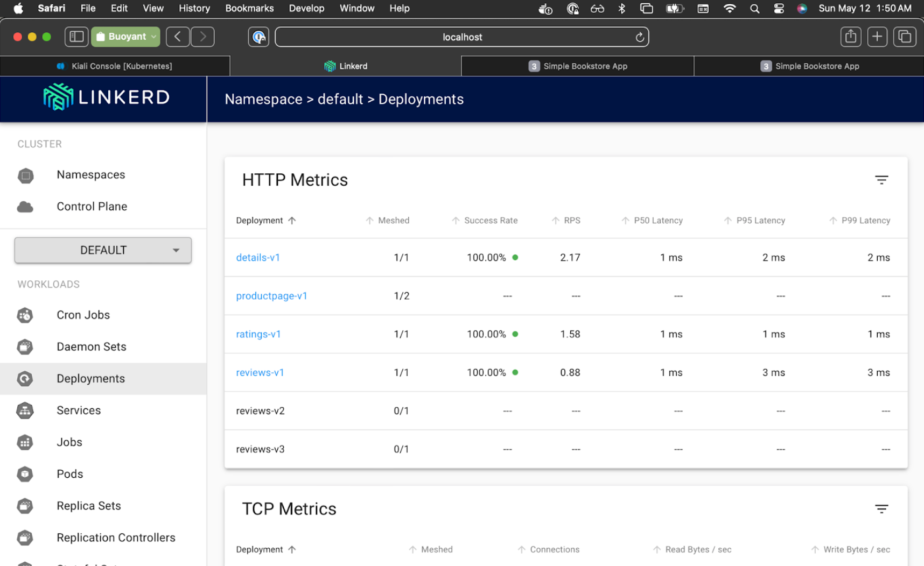Open a new Safari tab
The image size is (924, 566).
click(x=877, y=37)
